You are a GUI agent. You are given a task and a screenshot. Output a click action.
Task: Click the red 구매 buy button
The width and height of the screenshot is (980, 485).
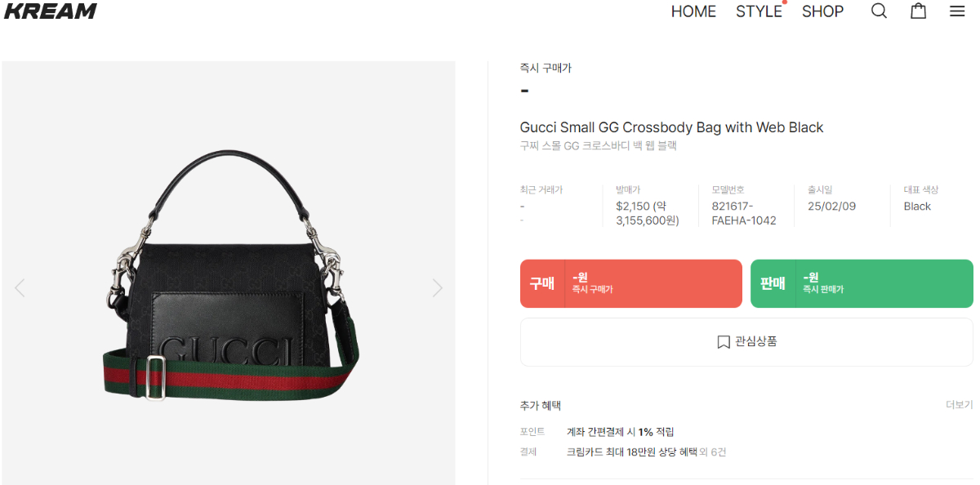631,283
